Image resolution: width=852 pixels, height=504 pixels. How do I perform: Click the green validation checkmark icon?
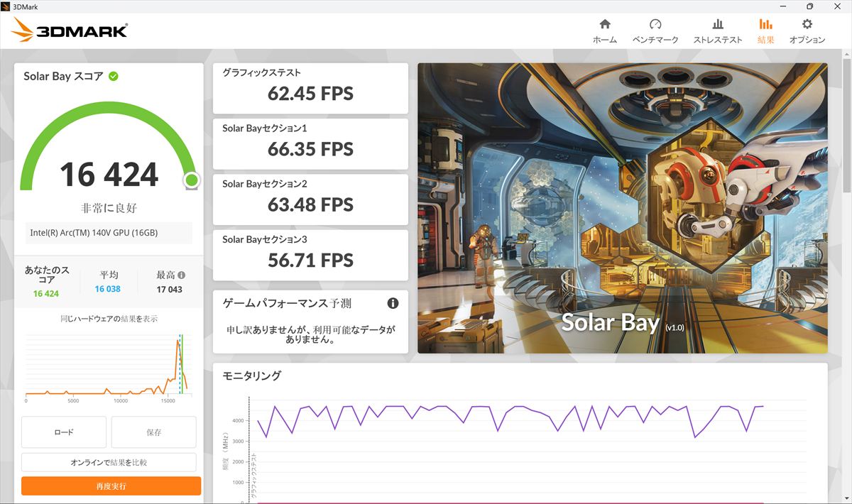click(x=114, y=76)
